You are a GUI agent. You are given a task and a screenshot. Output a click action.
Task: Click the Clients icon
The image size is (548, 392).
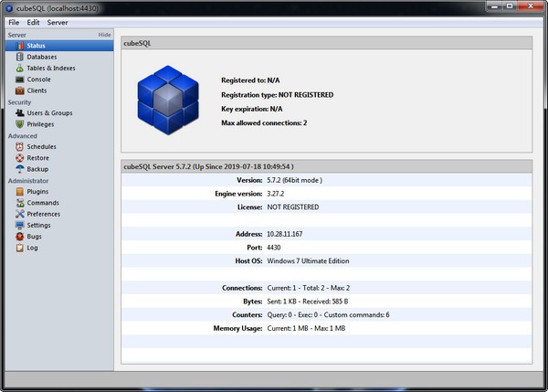(19, 90)
